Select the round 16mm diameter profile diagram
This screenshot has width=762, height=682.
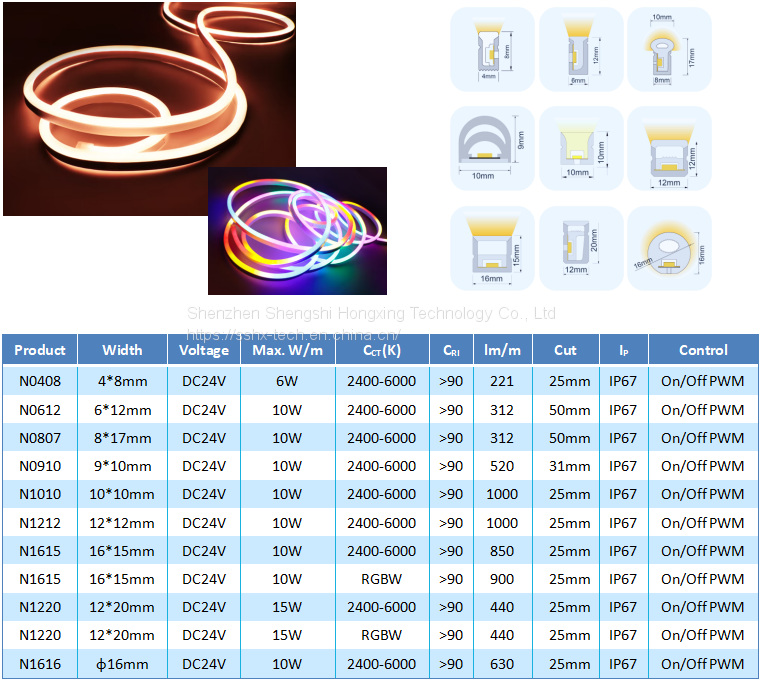(x=669, y=248)
